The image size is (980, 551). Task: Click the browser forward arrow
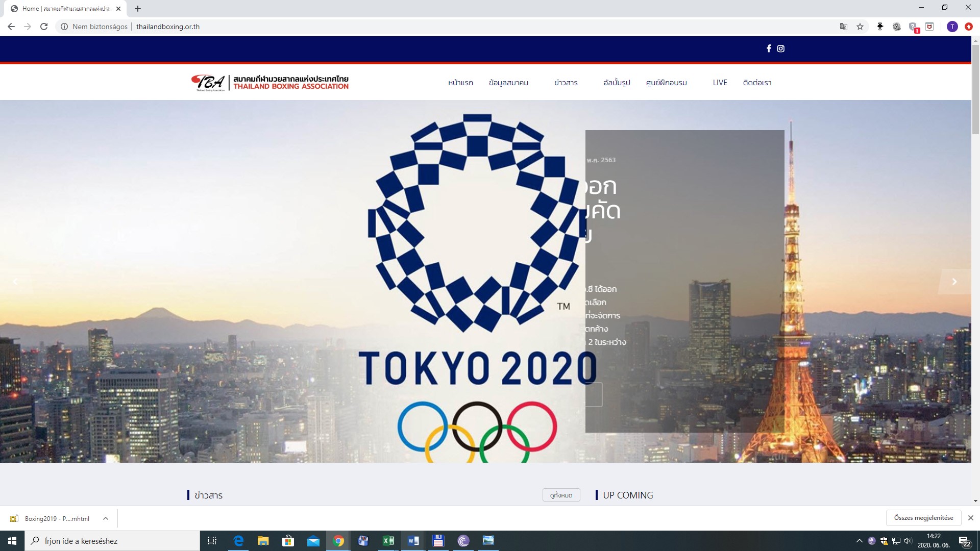[28, 27]
